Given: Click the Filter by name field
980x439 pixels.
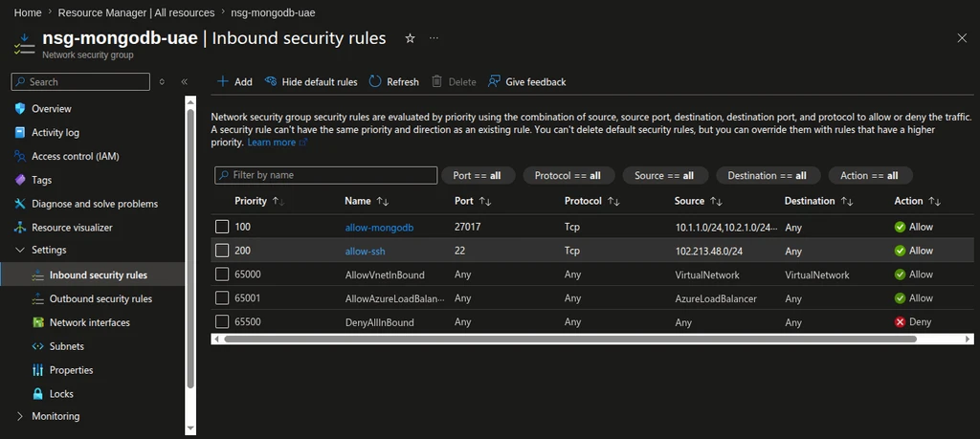Looking at the screenshot, I should (x=325, y=175).
